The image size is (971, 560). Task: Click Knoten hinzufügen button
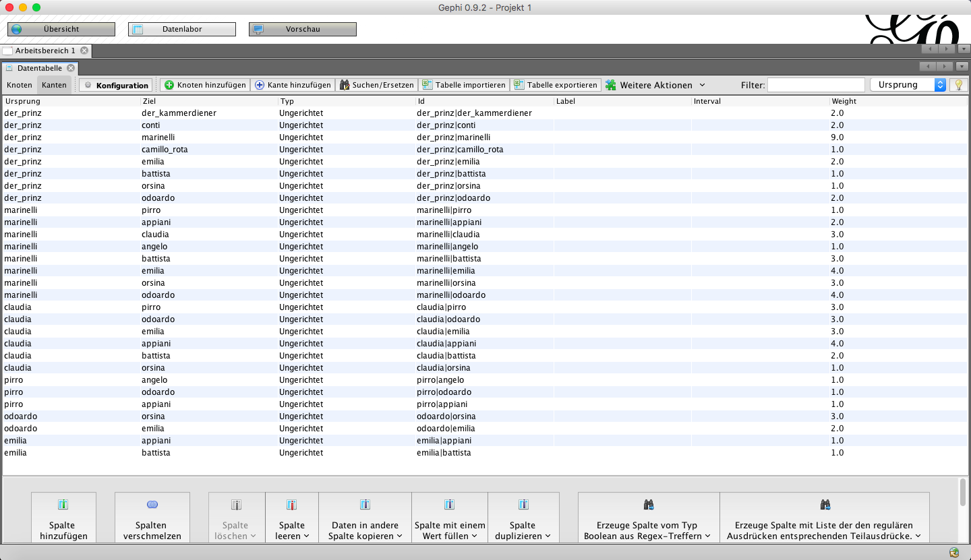[205, 85]
